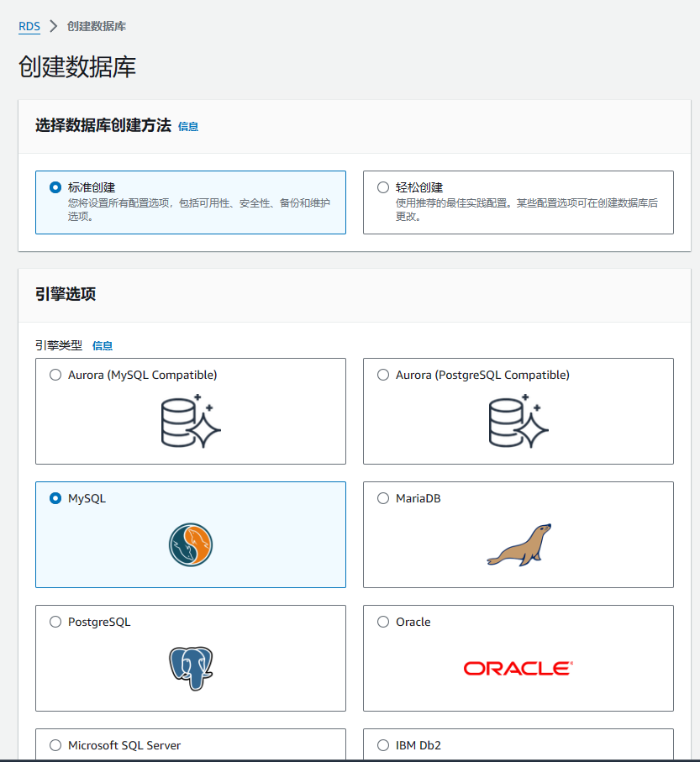The width and height of the screenshot is (700, 762).
Task: Select the Oracle engine radio button
Action: (x=383, y=622)
